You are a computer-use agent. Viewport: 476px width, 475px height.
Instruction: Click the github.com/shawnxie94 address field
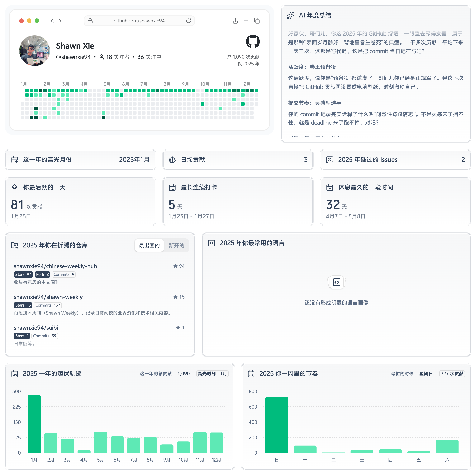coord(139,21)
